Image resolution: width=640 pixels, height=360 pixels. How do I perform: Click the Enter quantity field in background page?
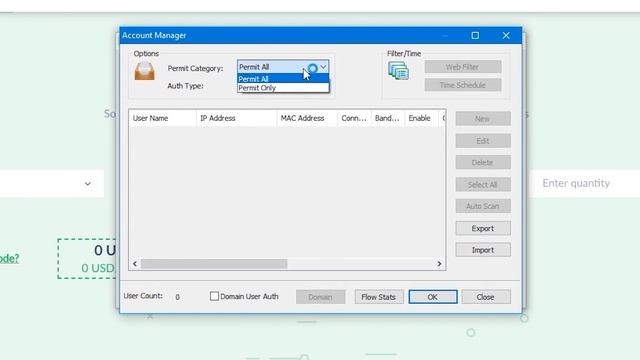click(x=585, y=183)
